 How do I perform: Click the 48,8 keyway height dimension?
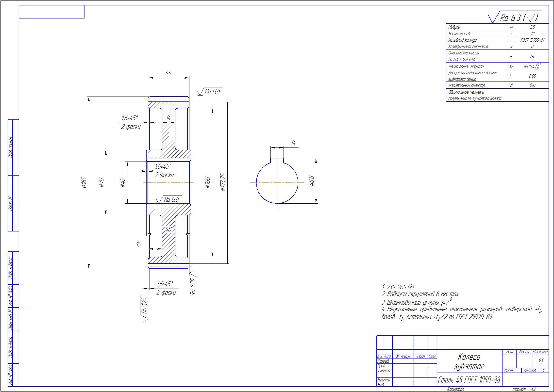pyautogui.click(x=311, y=181)
